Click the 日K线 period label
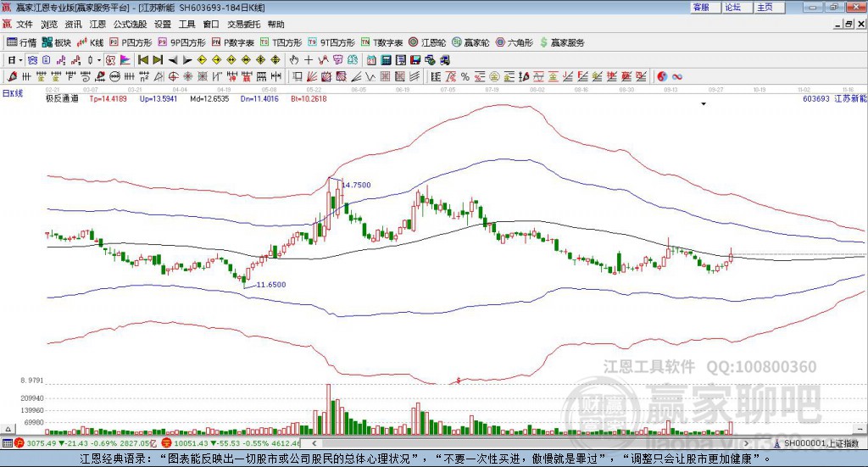The width and height of the screenshot is (868, 467). pos(13,93)
